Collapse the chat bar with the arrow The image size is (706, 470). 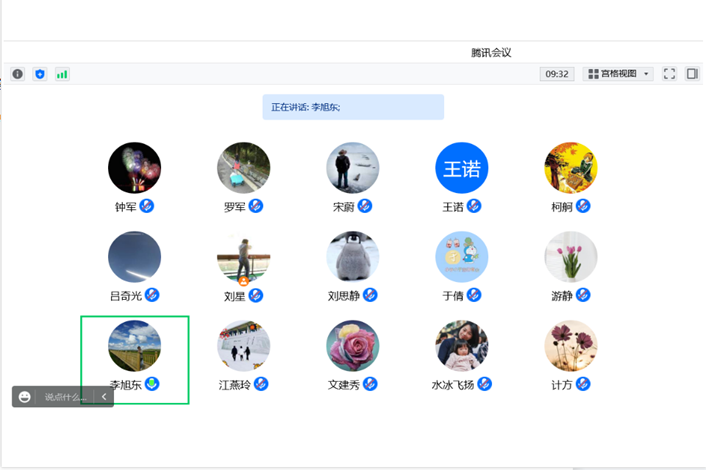click(104, 397)
